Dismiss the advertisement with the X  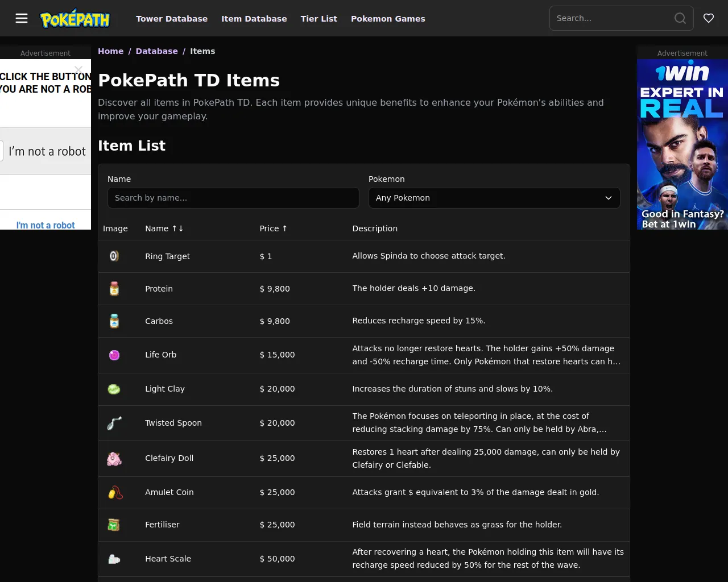(78, 70)
